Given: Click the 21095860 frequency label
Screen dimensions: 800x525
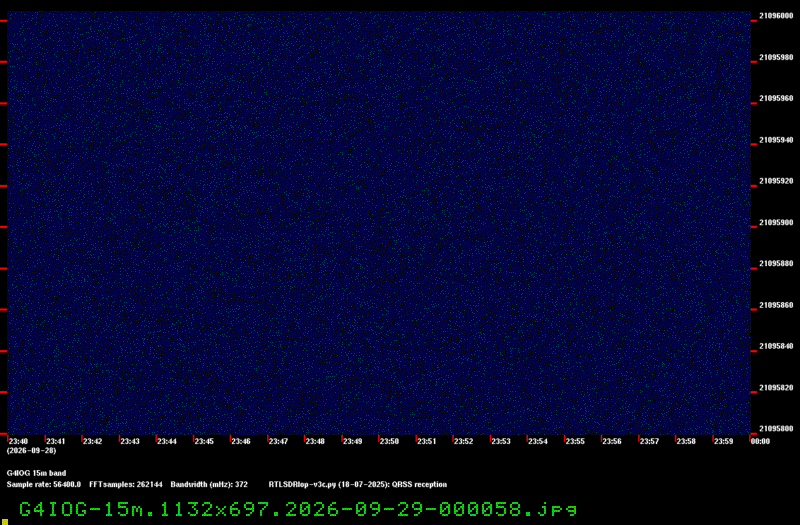Looking at the screenshot, I should tap(776, 305).
